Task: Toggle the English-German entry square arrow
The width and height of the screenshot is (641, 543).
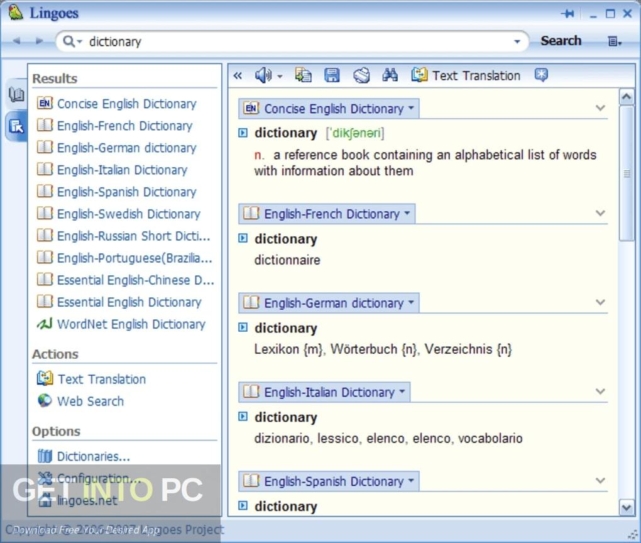Action: click(243, 328)
